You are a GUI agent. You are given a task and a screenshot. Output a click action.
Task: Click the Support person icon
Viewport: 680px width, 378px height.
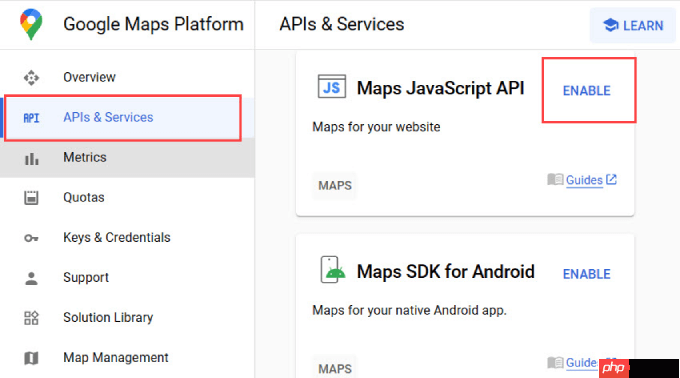click(31, 278)
